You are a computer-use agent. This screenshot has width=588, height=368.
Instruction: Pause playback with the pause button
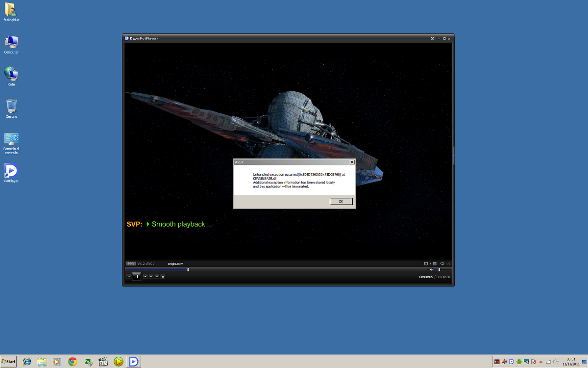[x=137, y=277]
